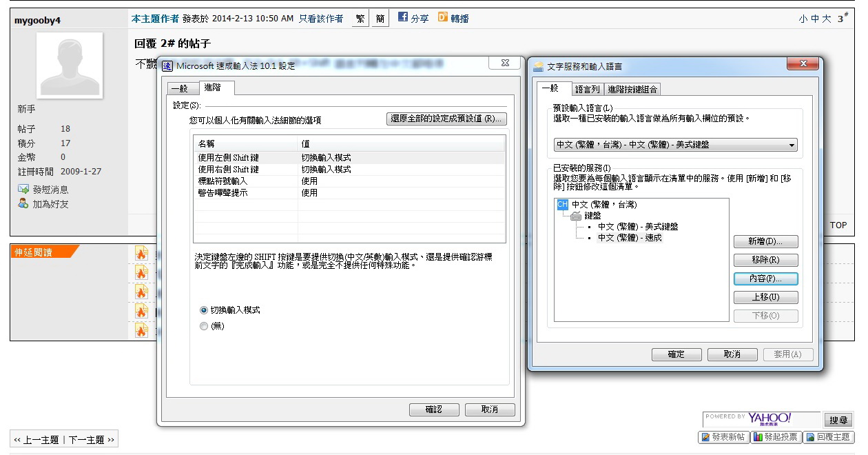Click the 3# post number link
Viewport: 868px width, 455px height.
coord(843,19)
